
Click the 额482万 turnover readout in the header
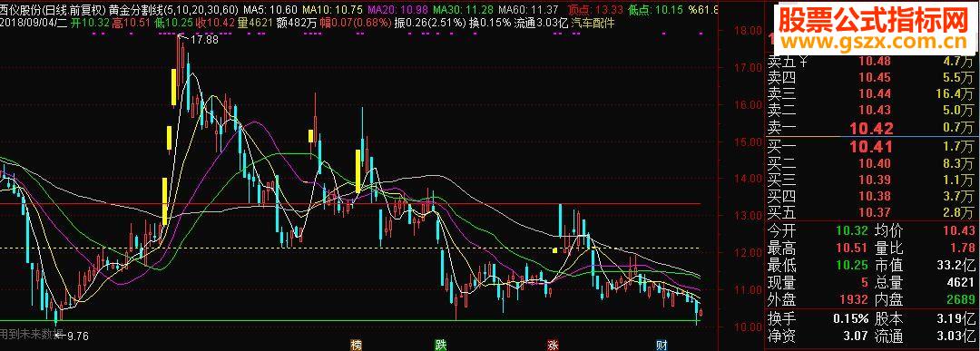coord(296,23)
